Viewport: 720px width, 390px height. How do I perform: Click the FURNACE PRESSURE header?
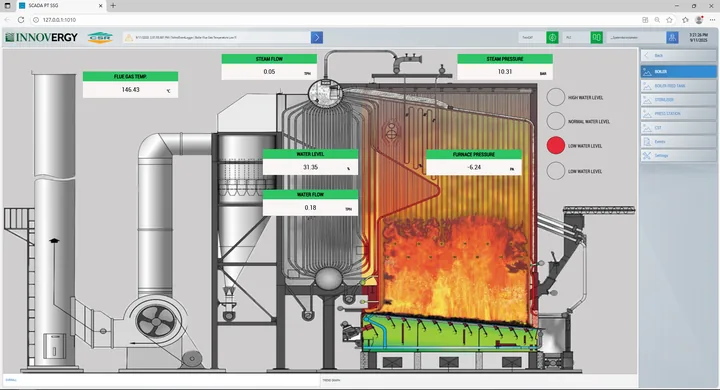(474, 154)
